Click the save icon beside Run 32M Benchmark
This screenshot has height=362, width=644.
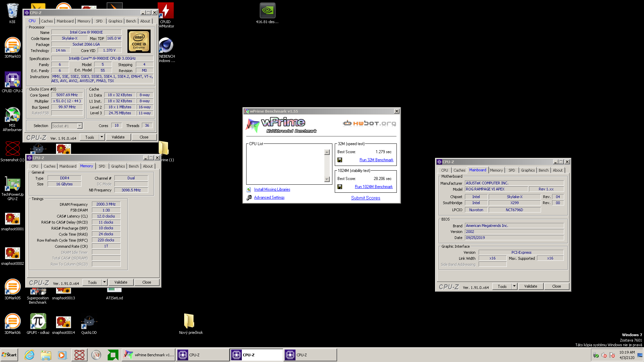pos(340,160)
